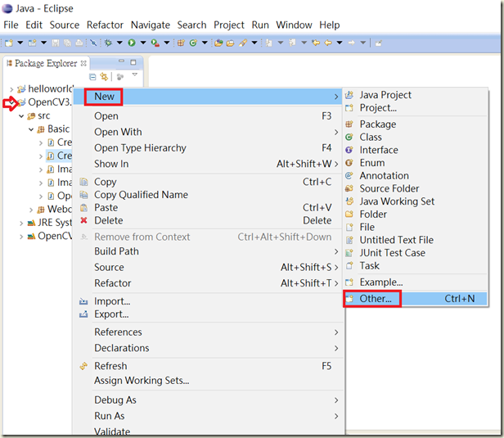The image size is (504, 438).
Task: Choose Copy Qualified Name
Action: click(208, 195)
